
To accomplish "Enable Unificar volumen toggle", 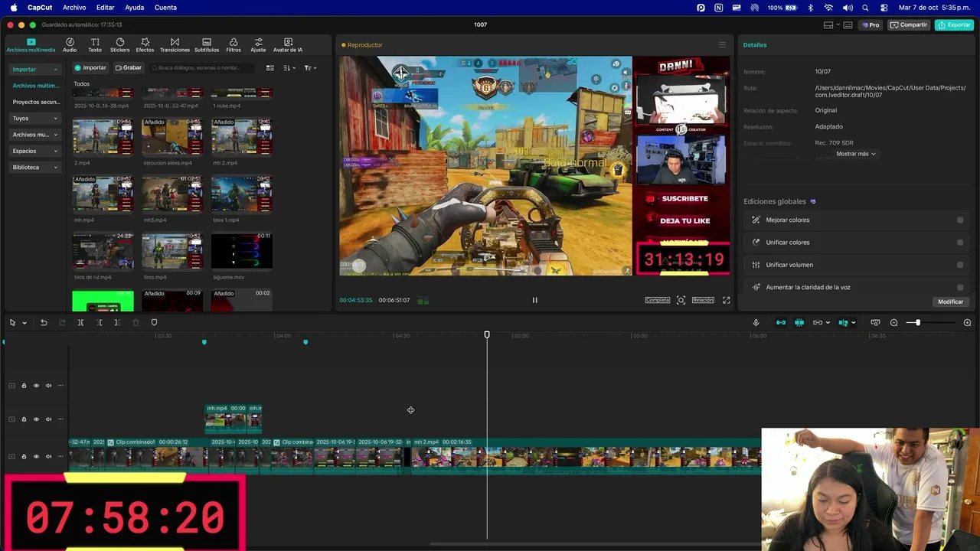I will [960, 265].
